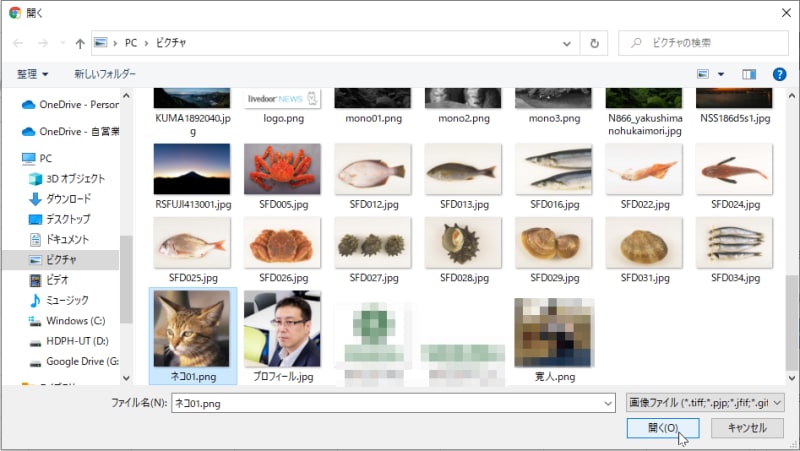Open デスクトップ folder in sidebar

coord(59,219)
